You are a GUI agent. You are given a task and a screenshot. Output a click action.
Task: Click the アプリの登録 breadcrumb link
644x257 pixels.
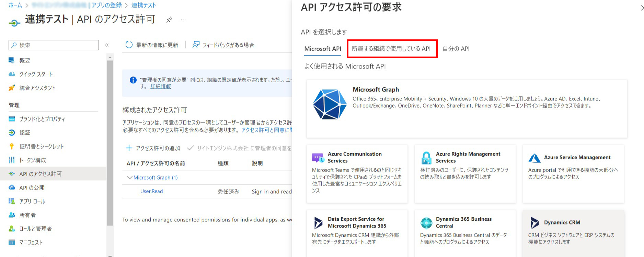(x=106, y=5)
